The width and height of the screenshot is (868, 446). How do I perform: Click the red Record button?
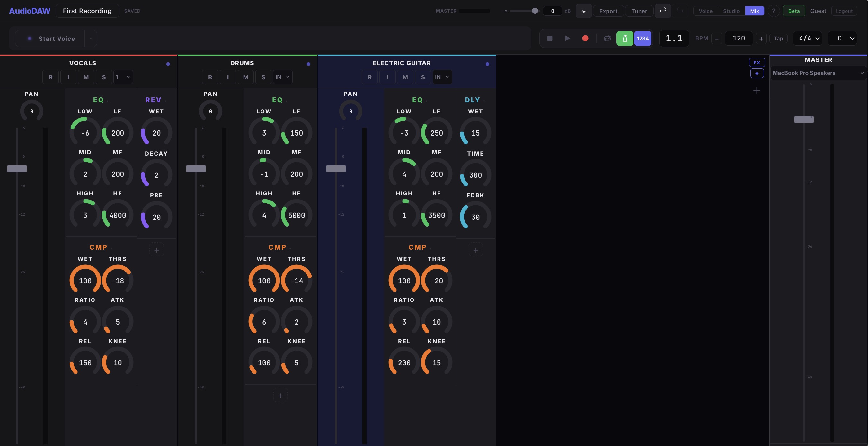585,39
